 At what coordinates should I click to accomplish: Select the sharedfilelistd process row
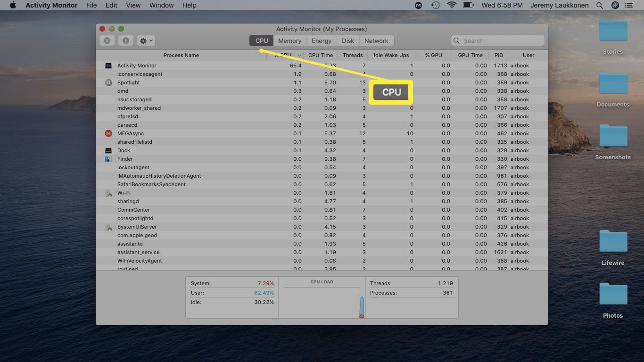(322, 142)
